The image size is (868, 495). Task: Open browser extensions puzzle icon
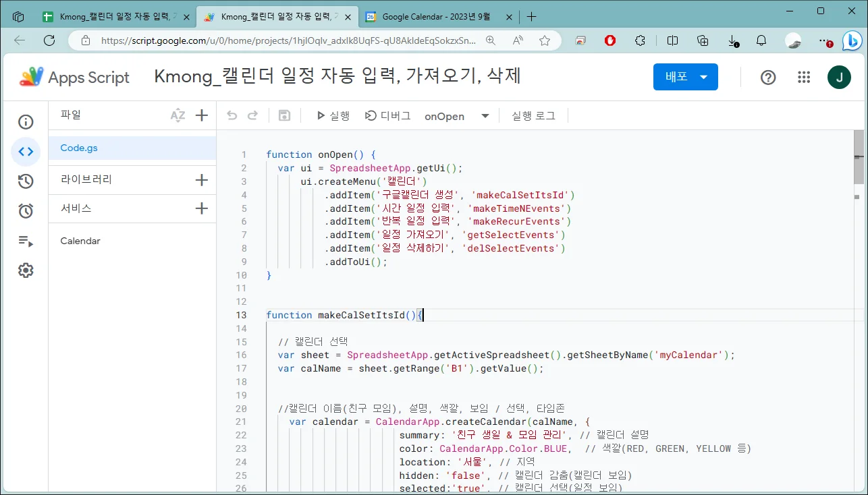641,40
